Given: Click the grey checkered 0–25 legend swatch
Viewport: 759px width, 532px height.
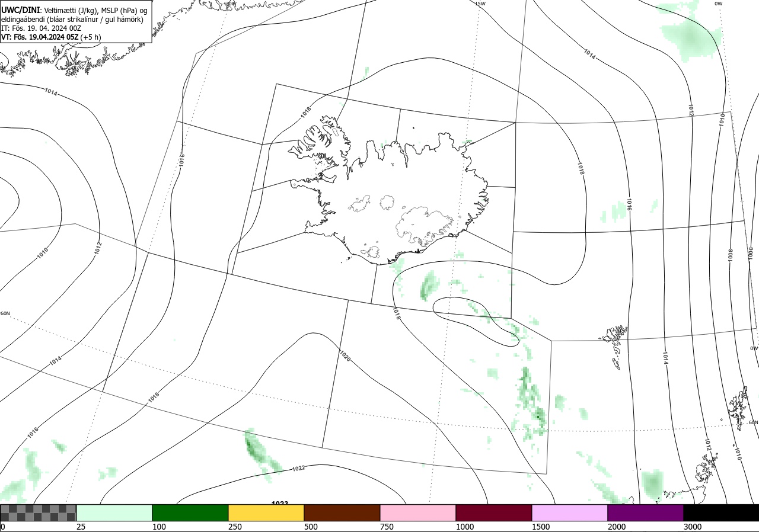Looking at the screenshot, I should (x=39, y=513).
